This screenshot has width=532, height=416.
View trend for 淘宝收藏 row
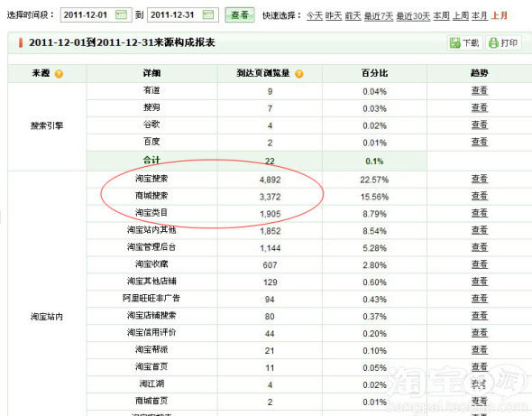(x=480, y=264)
